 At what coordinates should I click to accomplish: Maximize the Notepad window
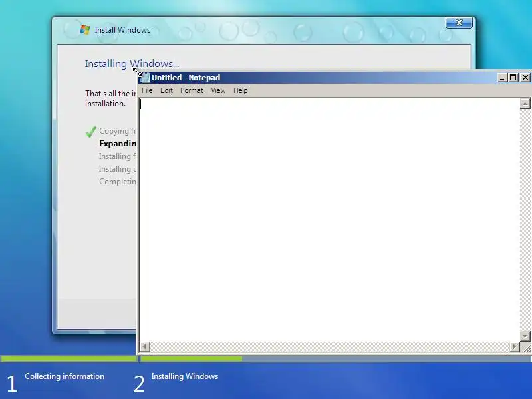pyautogui.click(x=513, y=78)
